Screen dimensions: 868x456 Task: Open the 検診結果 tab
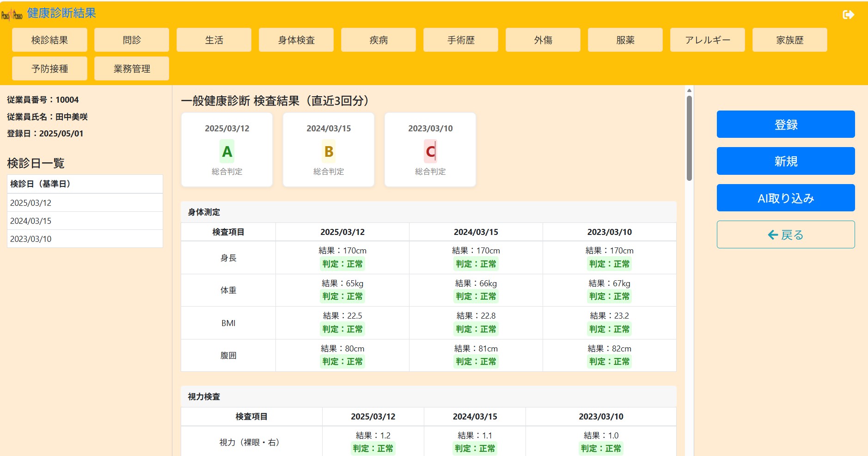(x=49, y=40)
